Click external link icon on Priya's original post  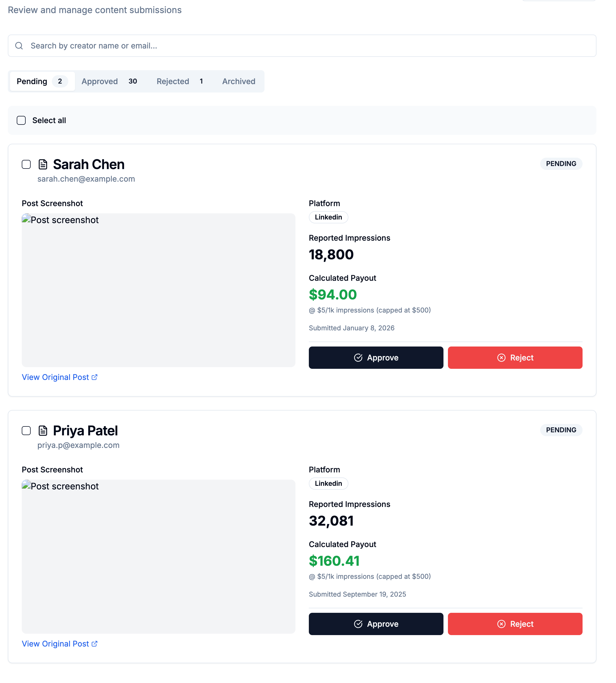pyautogui.click(x=94, y=643)
